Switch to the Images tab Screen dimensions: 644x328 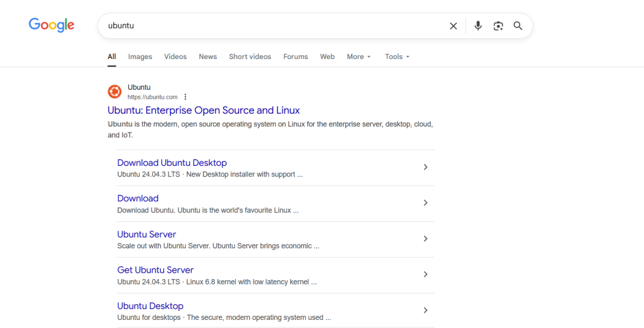(140, 57)
